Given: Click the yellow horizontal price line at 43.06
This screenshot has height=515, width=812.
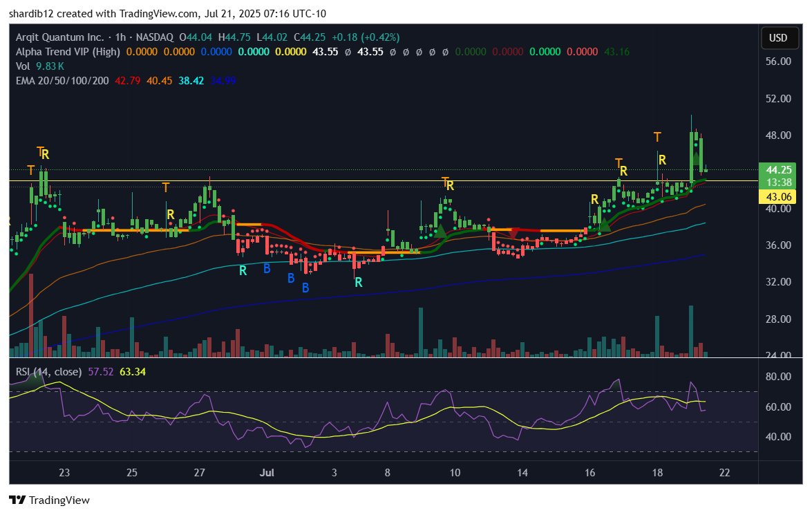Looking at the screenshot, I should click(384, 181).
